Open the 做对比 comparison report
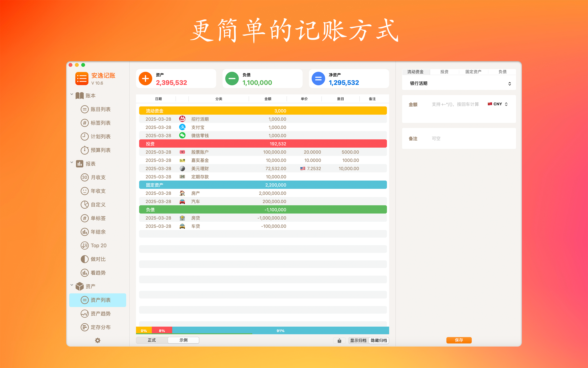 coord(98,259)
